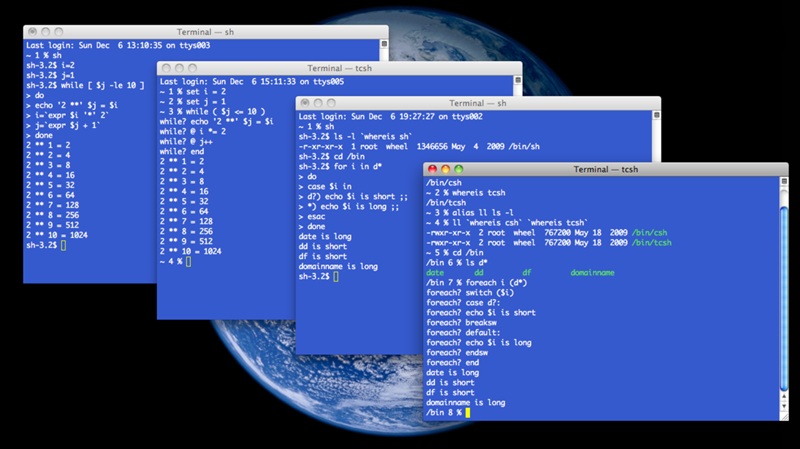800x449 pixels.
Task: Click the resize grip of front tcsh window
Action: (x=784, y=416)
